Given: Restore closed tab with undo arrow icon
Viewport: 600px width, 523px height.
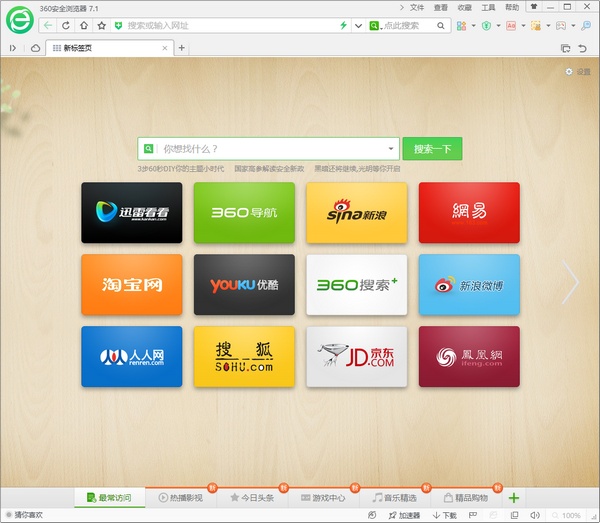Looking at the screenshot, I should point(582,48).
